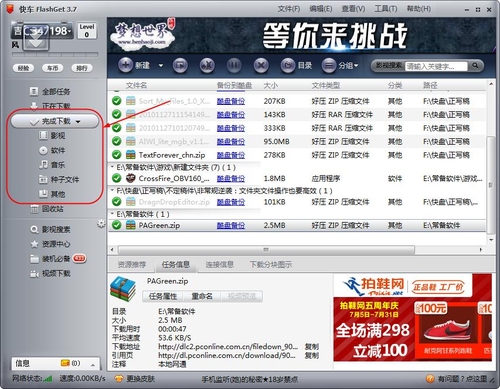The height and width of the screenshot is (389, 500).
Task: Click the start download toolbar icon
Action: (x=180, y=65)
